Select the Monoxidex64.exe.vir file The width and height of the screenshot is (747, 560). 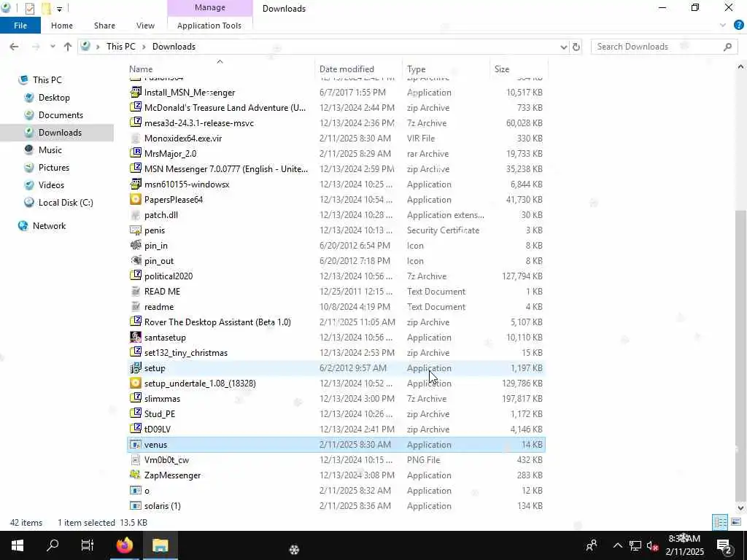[336, 138]
